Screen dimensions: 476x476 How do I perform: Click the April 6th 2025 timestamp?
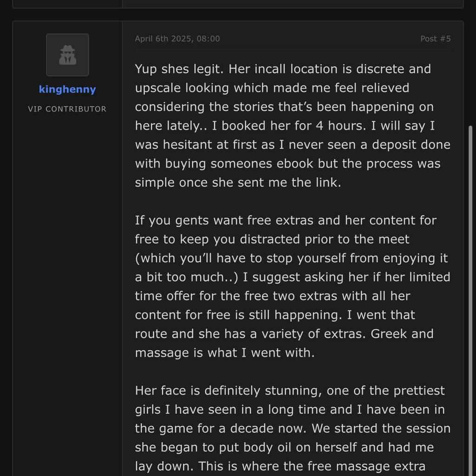(x=177, y=39)
